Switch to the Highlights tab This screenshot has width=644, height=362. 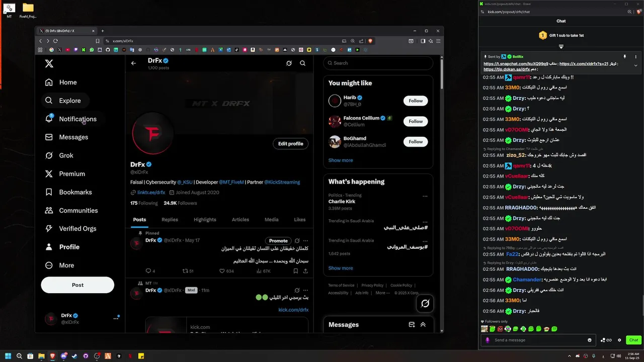point(205,220)
